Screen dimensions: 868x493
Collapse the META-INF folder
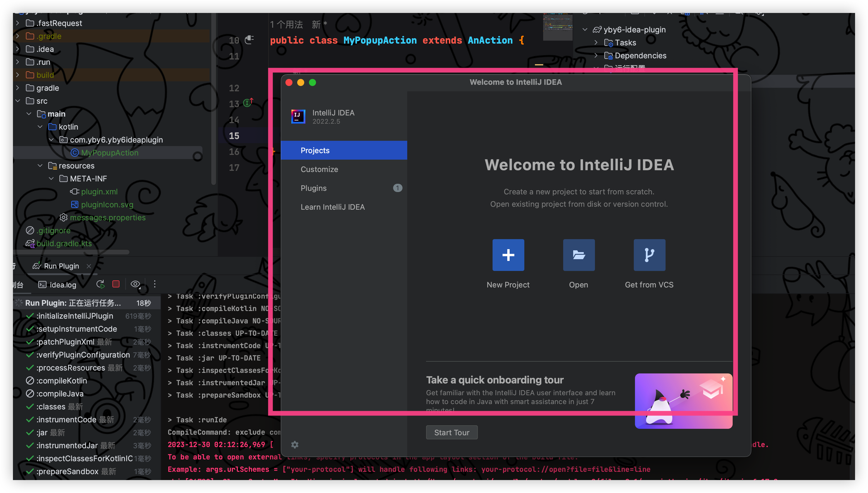click(x=51, y=178)
